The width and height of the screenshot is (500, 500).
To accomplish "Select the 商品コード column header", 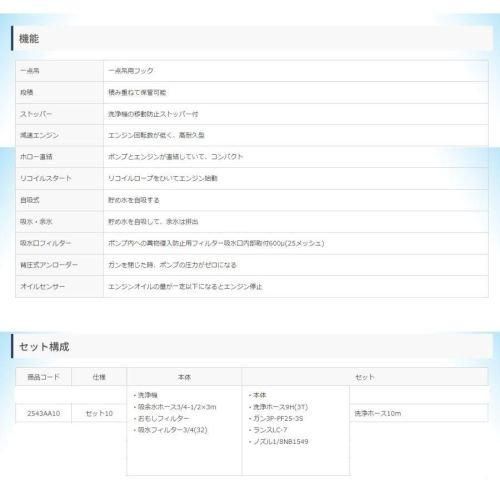I will (x=43, y=377).
